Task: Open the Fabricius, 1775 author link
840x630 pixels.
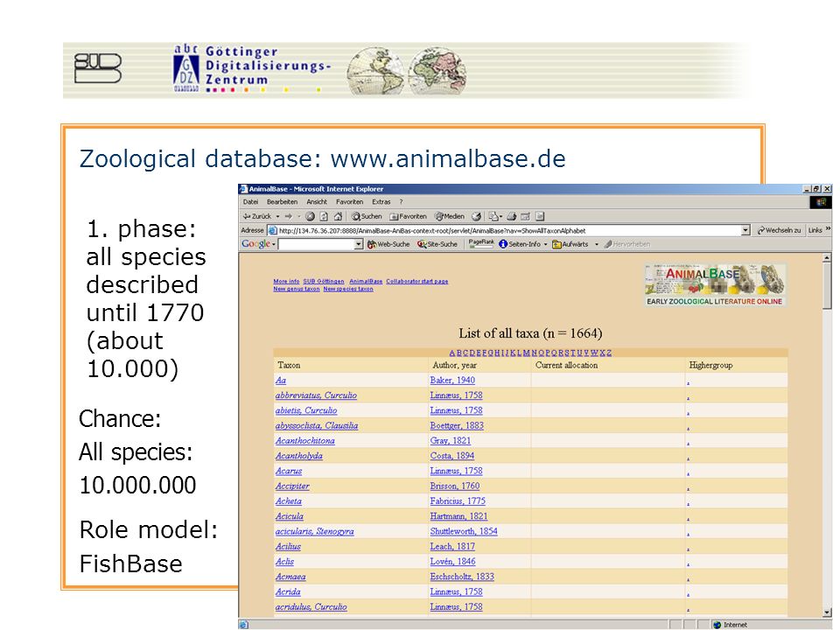Action: coord(458,500)
